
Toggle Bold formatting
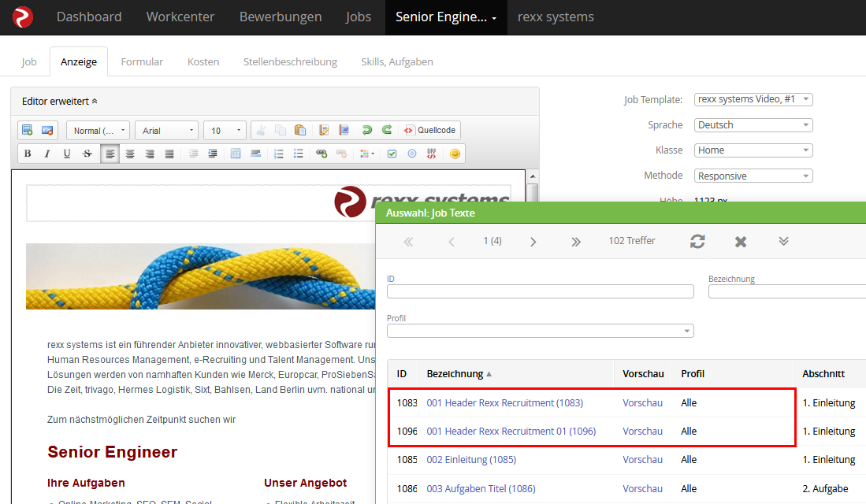tap(28, 154)
